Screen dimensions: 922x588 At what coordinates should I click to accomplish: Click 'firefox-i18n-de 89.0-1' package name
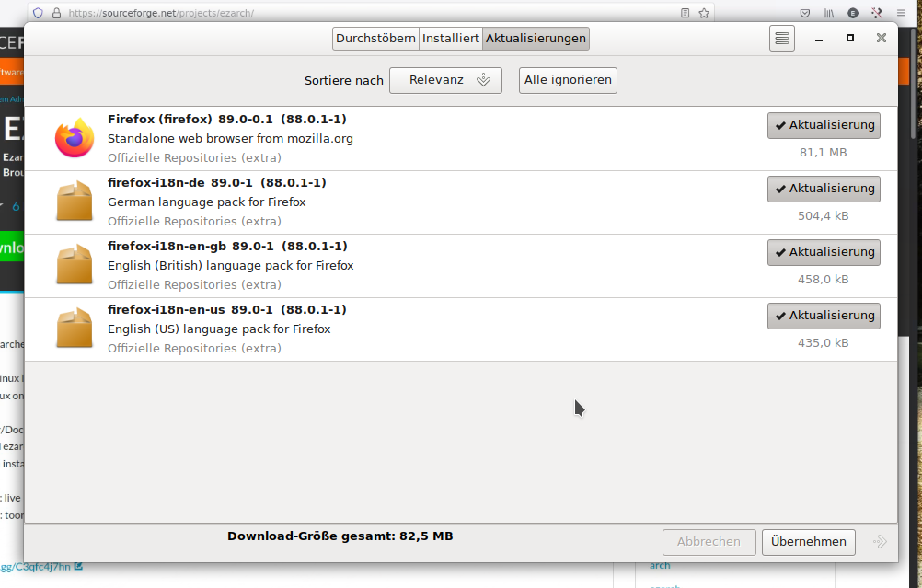tap(180, 182)
